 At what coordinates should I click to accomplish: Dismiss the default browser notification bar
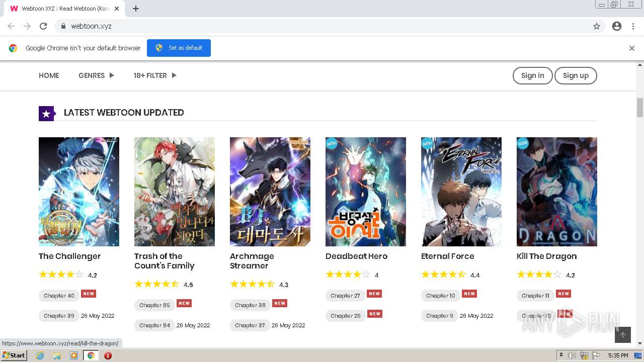[632, 48]
